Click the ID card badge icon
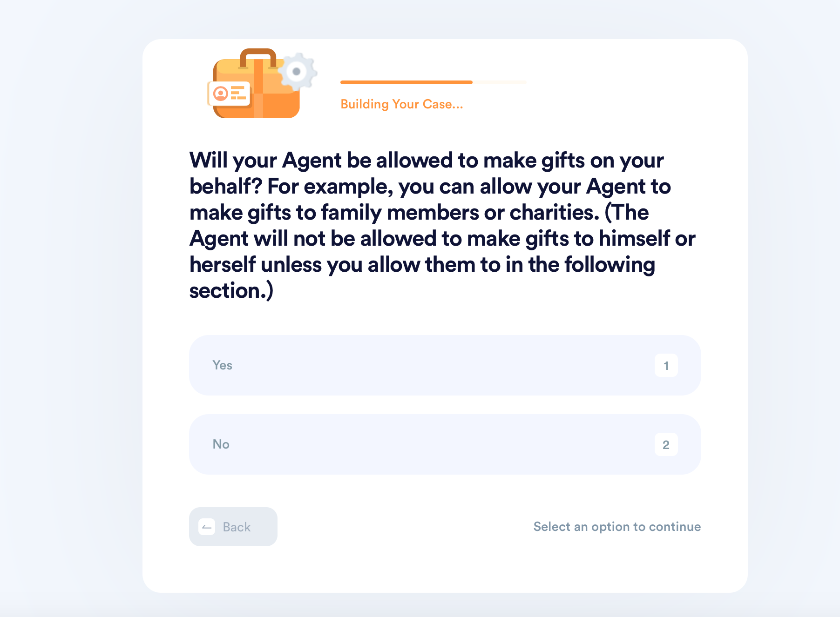 (229, 94)
